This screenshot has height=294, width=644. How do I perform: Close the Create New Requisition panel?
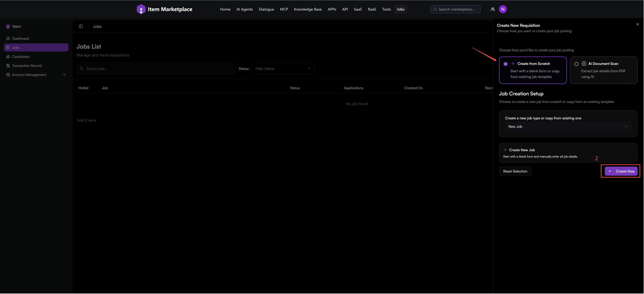coord(637,24)
